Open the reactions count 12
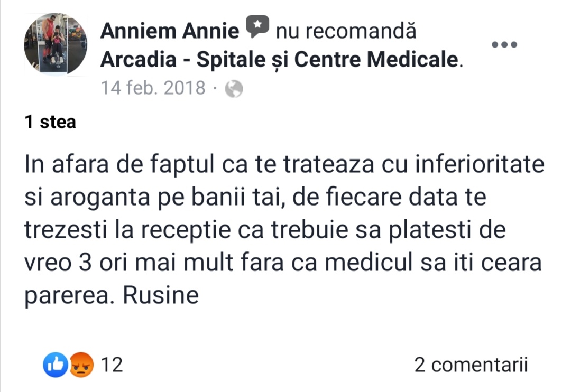This screenshot has height=392, width=571. coord(112,365)
